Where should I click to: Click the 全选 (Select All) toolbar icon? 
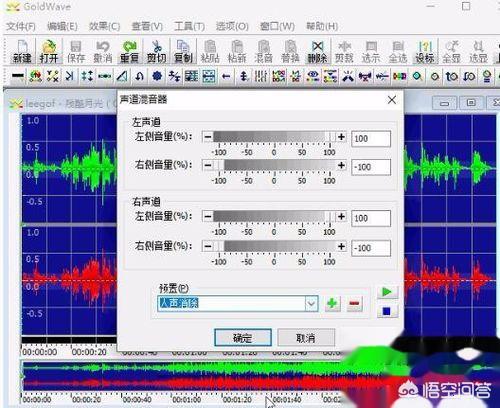click(x=398, y=52)
